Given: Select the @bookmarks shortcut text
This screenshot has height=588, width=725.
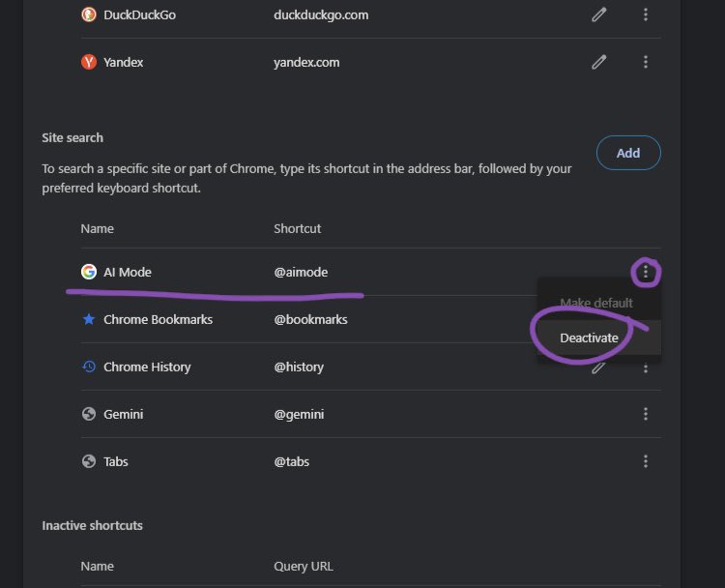Looking at the screenshot, I should (310, 320).
